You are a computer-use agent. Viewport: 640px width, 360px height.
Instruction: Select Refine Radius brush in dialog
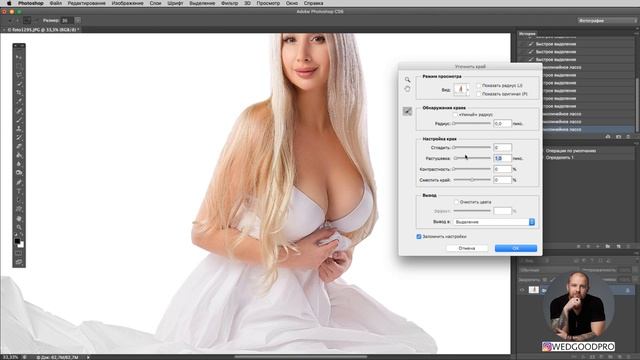[x=407, y=111]
